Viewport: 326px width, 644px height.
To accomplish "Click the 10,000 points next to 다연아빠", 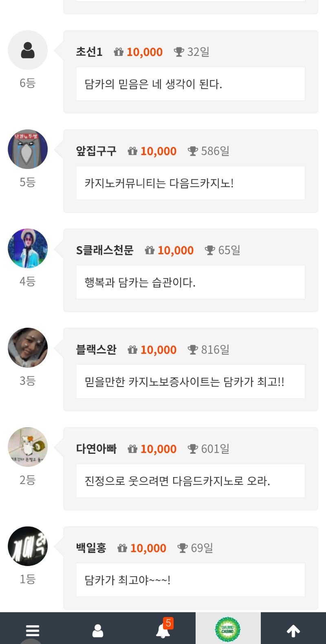I will tap(159, 449).
